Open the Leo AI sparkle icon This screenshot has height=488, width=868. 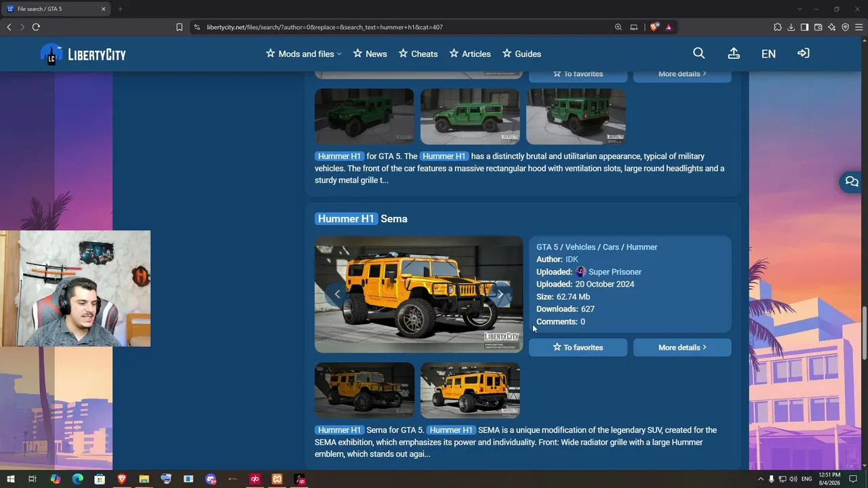click(832, 27)
